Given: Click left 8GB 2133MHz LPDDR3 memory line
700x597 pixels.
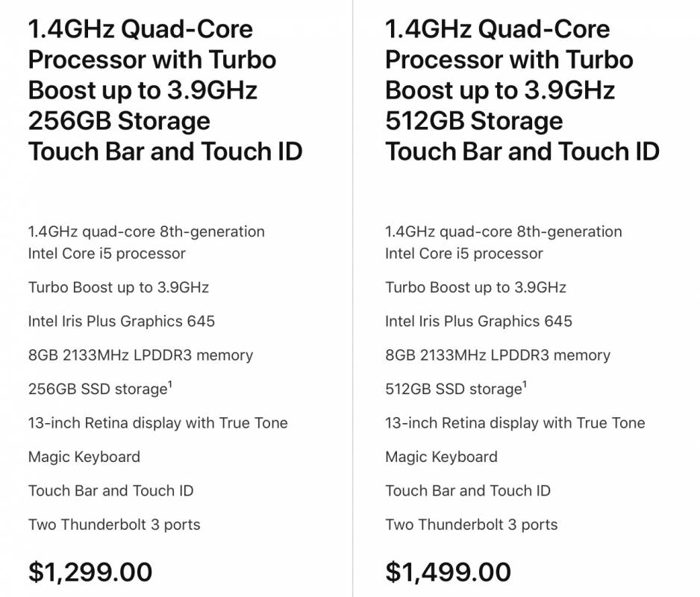Looking at the screenshot, I should (x=140, y=355).
